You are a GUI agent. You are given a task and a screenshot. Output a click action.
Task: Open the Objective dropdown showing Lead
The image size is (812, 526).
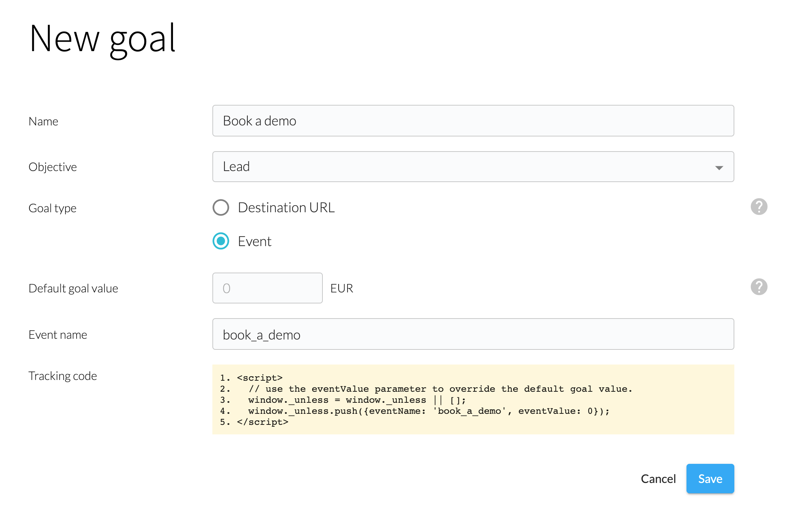point(473,167)
